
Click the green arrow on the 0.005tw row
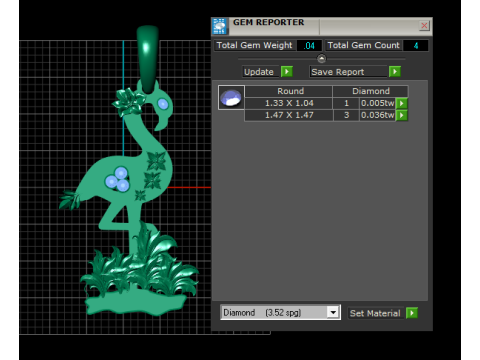coord(402,103)
